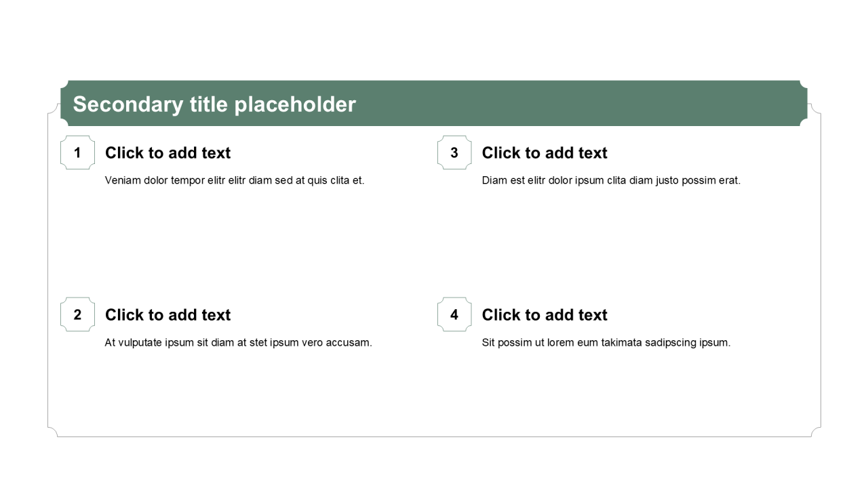The height and width of the screenshot is (488, 868).
Task: Select the number 4 badge icon
Action: pos(454,314)
